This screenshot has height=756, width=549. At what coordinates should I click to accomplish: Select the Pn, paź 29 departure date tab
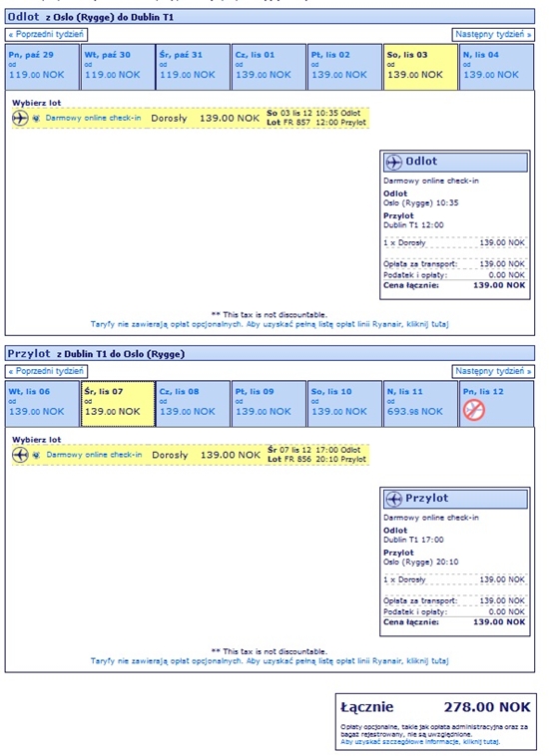click(x=42, y=67)
